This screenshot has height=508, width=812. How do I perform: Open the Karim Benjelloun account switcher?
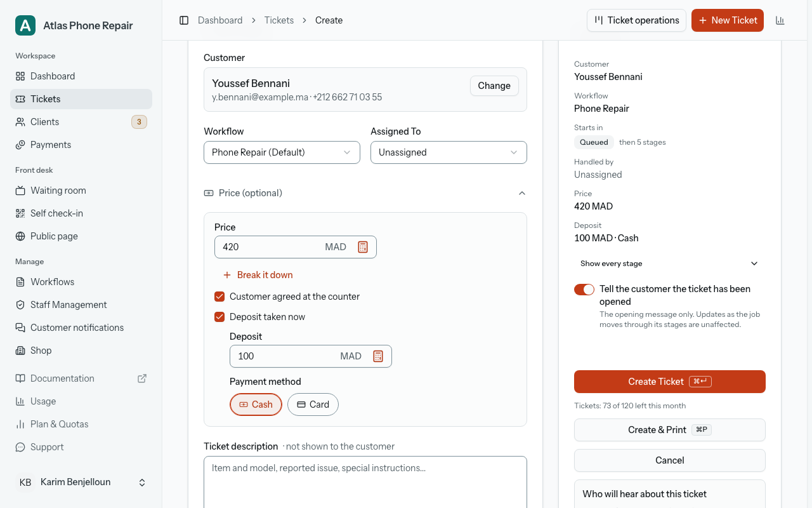(x=81, y=483)
